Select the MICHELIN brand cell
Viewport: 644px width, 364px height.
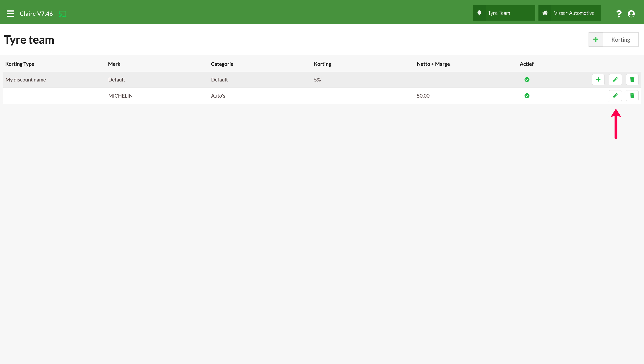121,96
